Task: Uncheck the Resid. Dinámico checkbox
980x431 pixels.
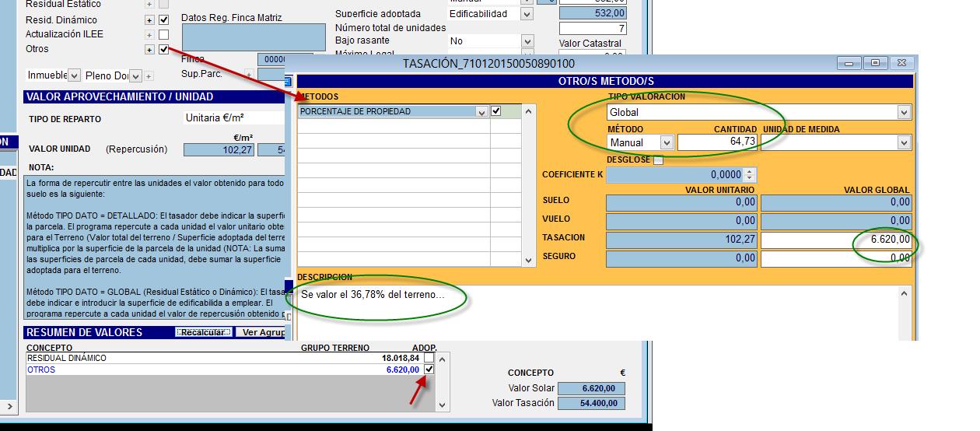Action: pos(163,20)
